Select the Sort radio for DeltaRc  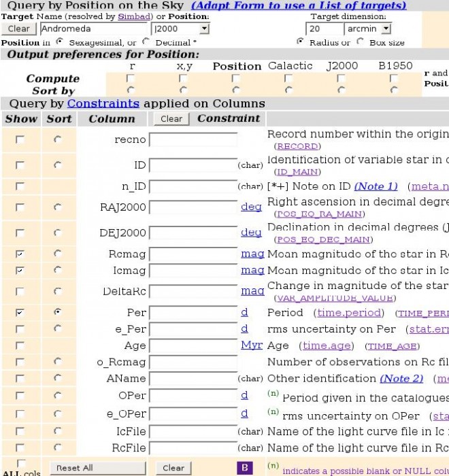coord(57,291)
